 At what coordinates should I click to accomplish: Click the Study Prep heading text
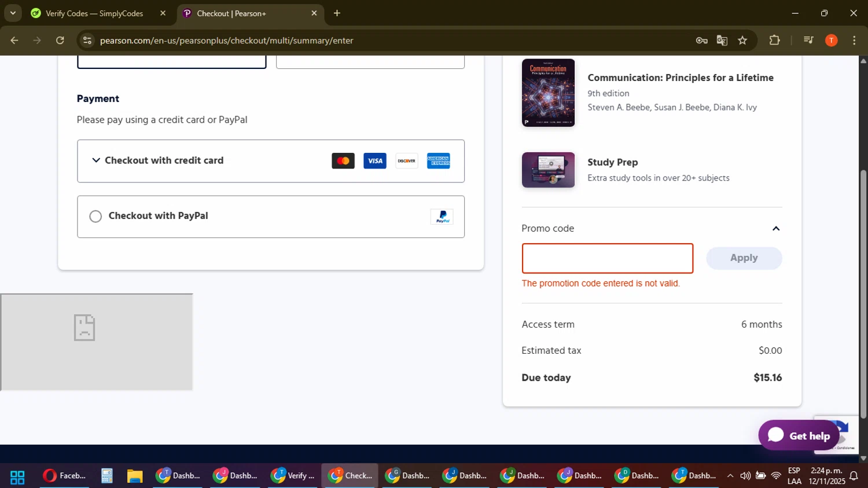pyautogui.click(x=613, y=162)
